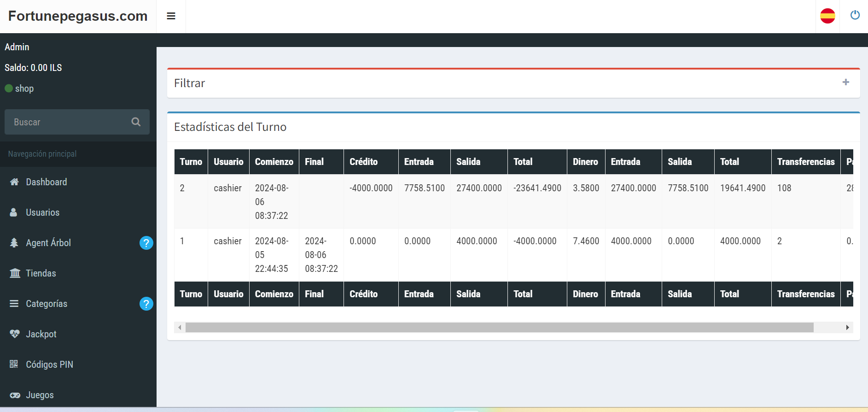Click the green shop status dot

click(9, 88)
